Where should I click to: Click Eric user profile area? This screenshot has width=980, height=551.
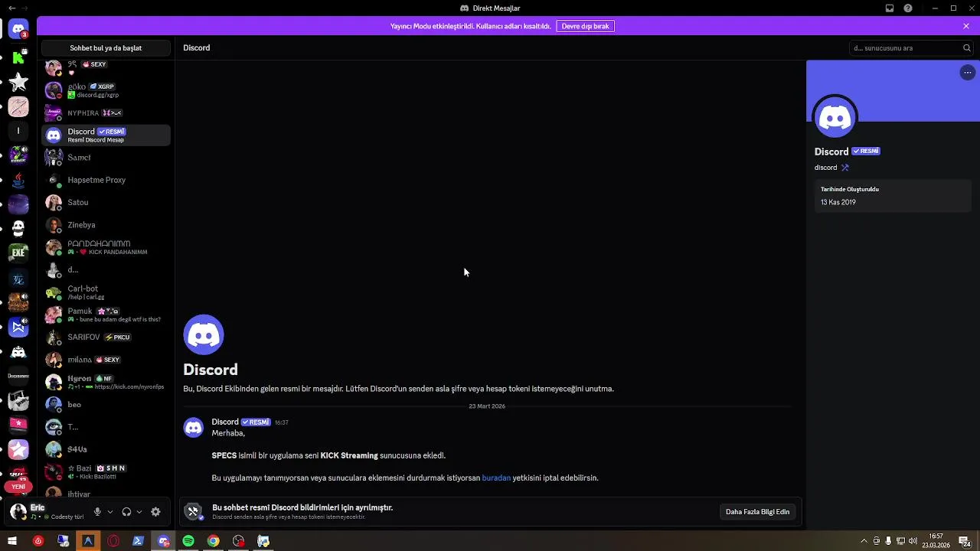click(47, 512)
